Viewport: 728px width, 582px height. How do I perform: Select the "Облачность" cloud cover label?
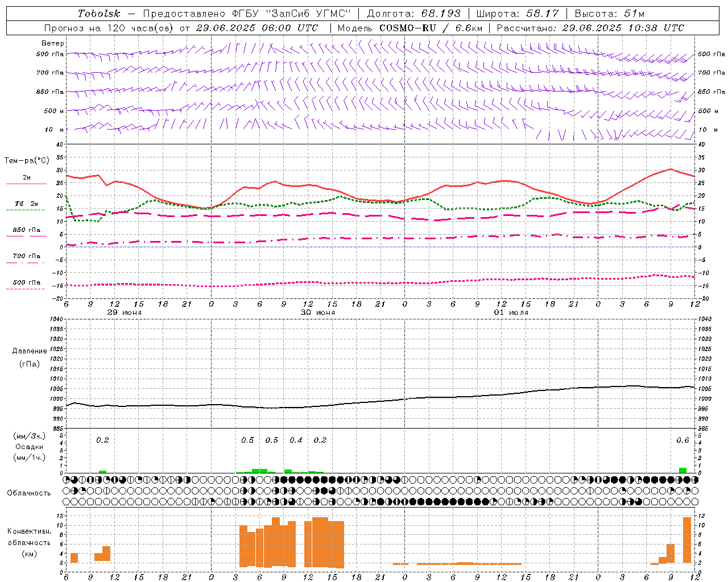(29, 493)
